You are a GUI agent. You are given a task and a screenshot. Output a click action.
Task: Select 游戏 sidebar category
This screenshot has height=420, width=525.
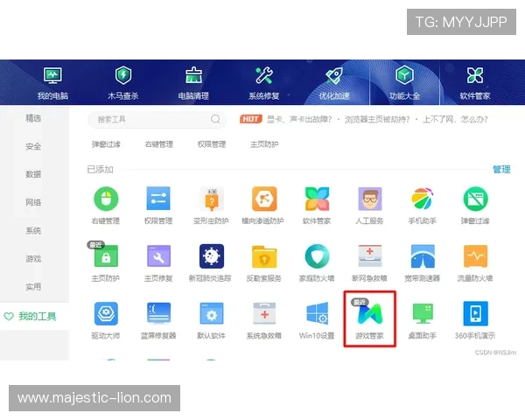(33, 259)
